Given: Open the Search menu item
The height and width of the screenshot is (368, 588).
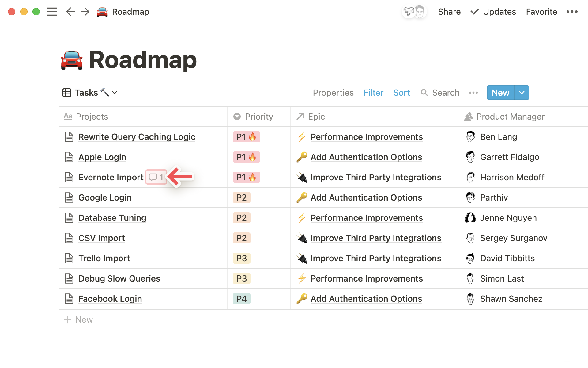Looking at the screenshot, I should point(441,92).
